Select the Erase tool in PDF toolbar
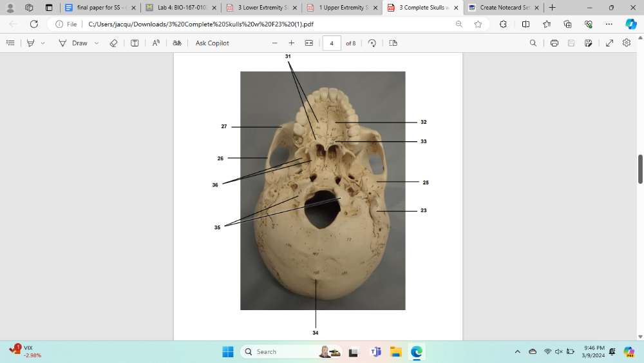644x363 pixels. click(x=113, y=43)
